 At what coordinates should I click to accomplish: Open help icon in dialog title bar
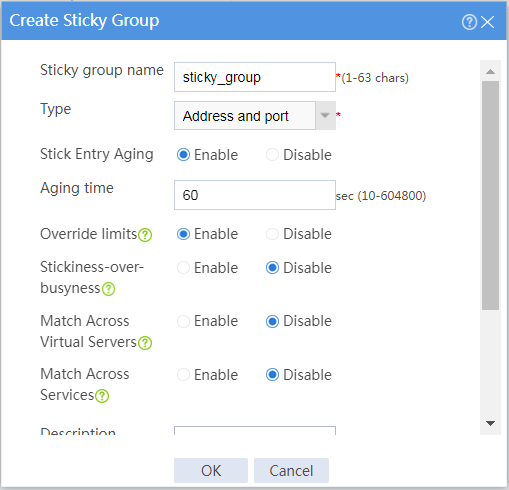(x=469, y=22)
